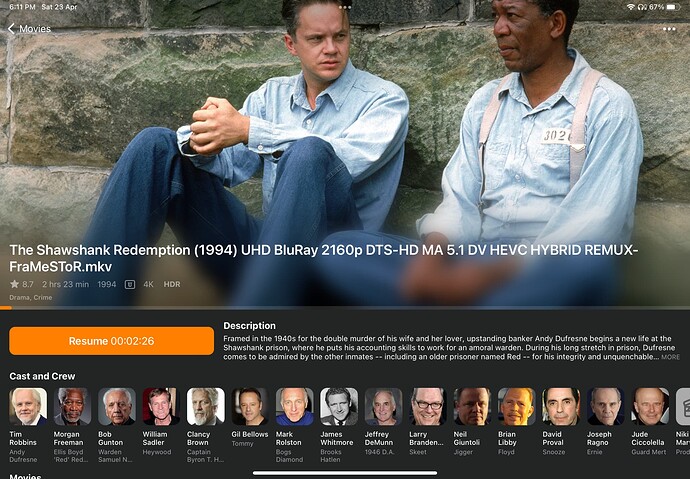Tap the HDR badge

[x=172, y=284]
